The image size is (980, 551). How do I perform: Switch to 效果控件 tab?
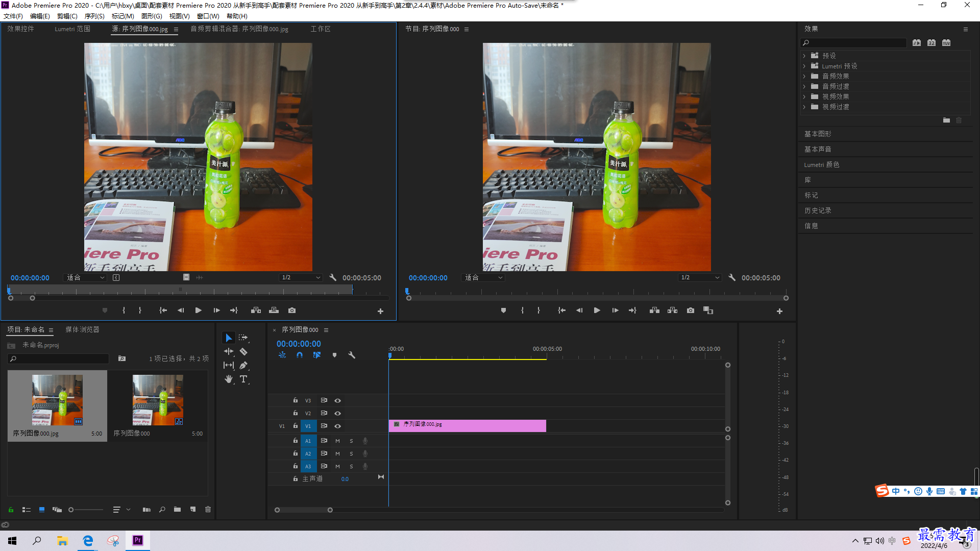pos(21,29)
